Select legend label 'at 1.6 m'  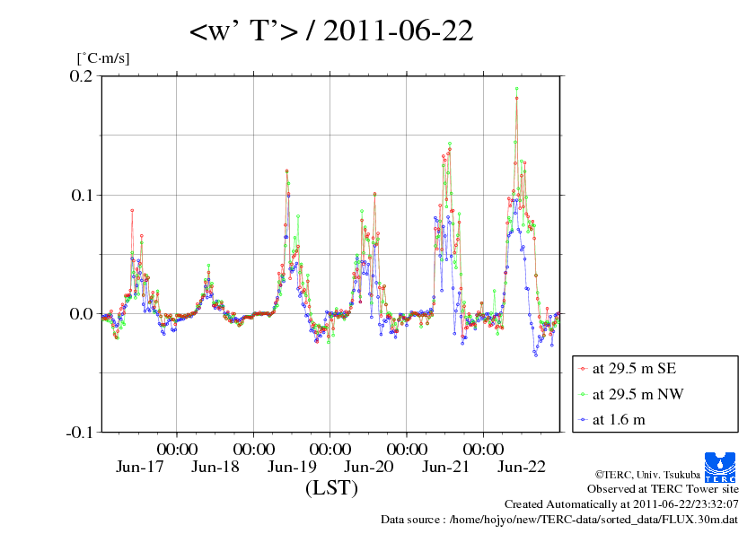coord(619,420)
